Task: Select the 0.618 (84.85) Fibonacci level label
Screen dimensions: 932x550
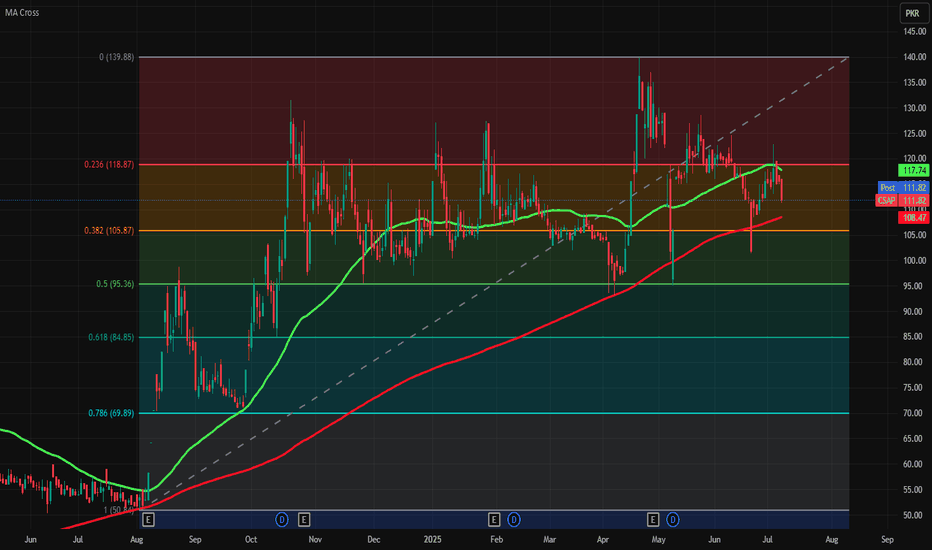Action: point(111,337)
